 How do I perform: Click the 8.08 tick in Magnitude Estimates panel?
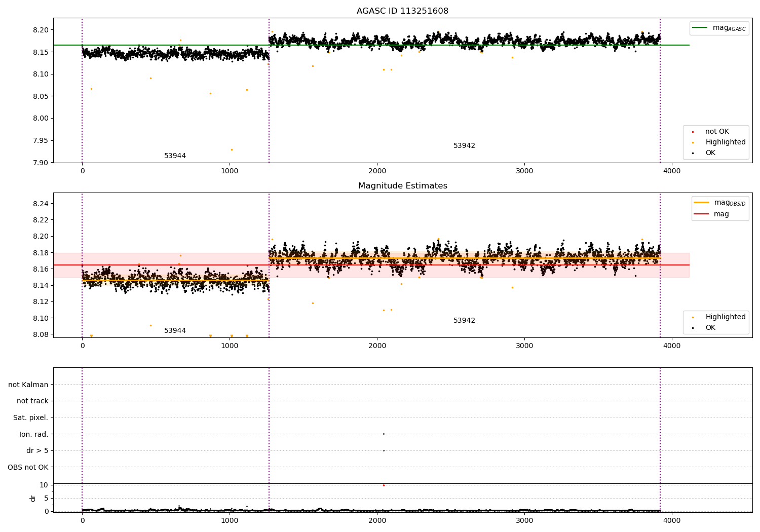[x=42, y=335]
